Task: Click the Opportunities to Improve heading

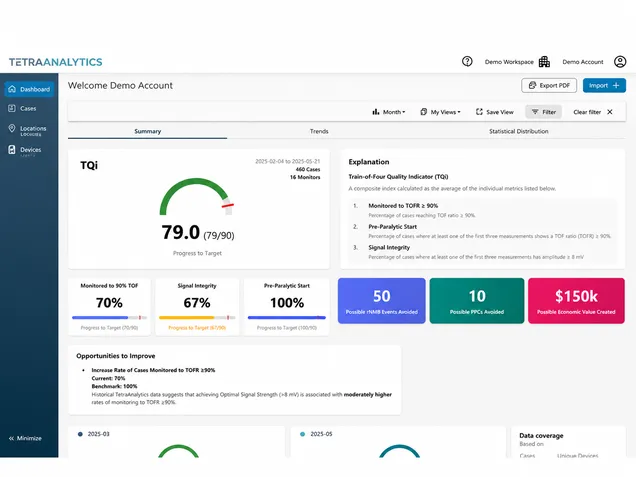Action: click(116, 356)
